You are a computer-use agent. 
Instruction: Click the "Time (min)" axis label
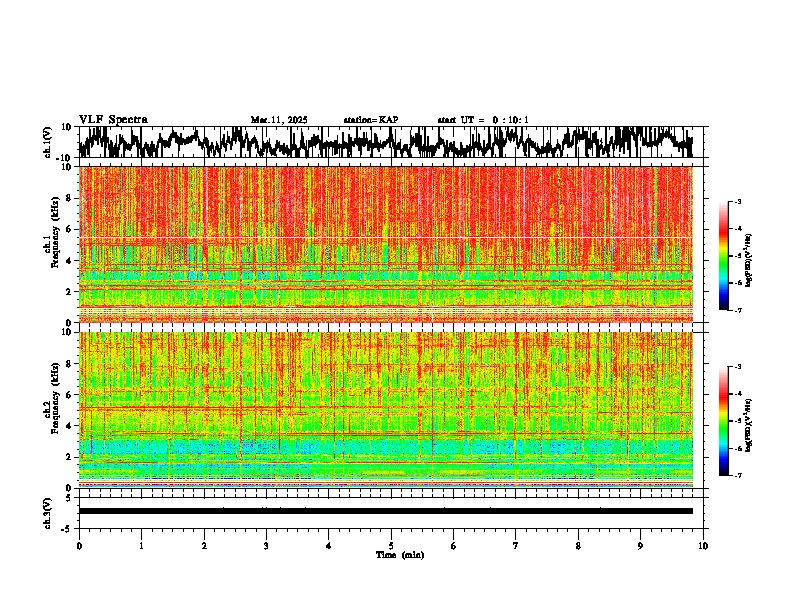[x=400, y=555]
